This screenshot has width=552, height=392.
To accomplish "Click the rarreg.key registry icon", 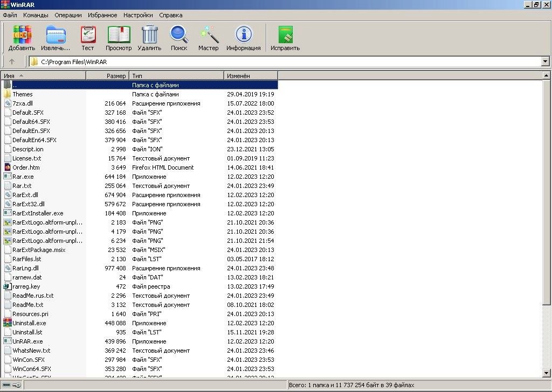I will coord(8,286).
